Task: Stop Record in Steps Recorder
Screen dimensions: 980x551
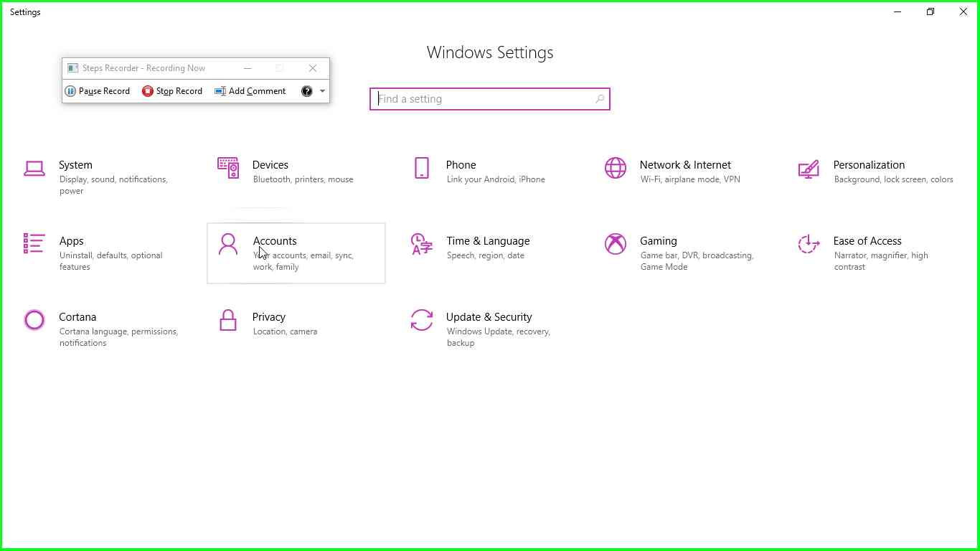Action: point(171,91)
